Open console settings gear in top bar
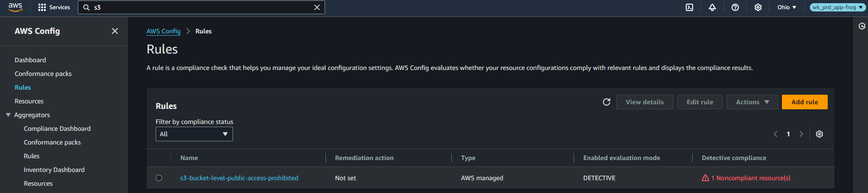This screenshot has width=868, height=193. 758,7
